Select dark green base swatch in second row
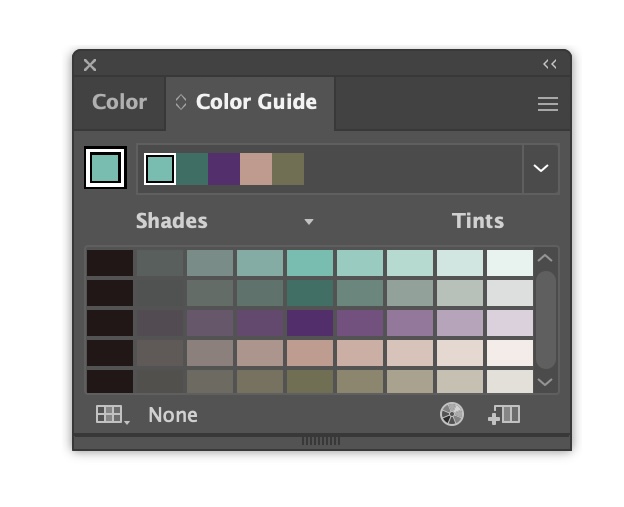Screen dimensions: 624x507 pos(310,293)
